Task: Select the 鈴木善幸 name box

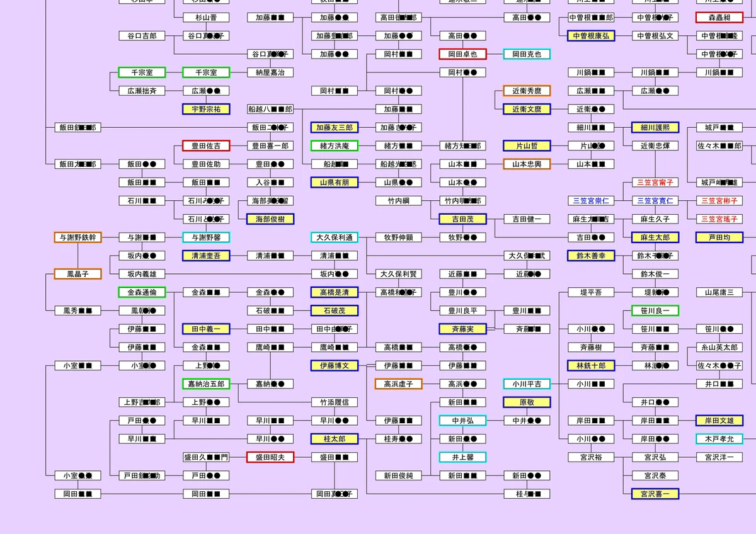Action: pyautogui.click(x=591, y=256)
